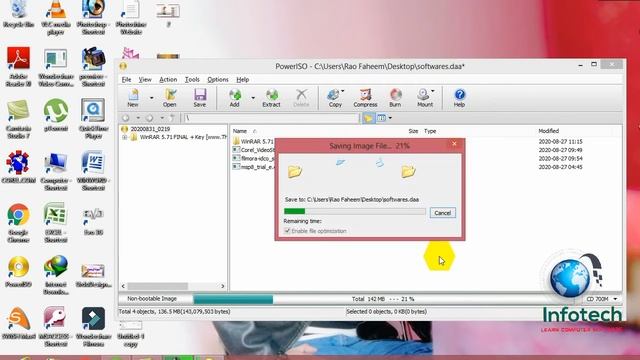Click the Burn toolbar icon

pos(395,98)
